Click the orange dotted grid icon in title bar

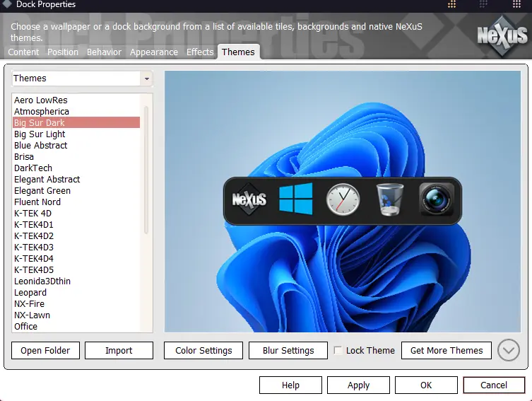point(451,4)
